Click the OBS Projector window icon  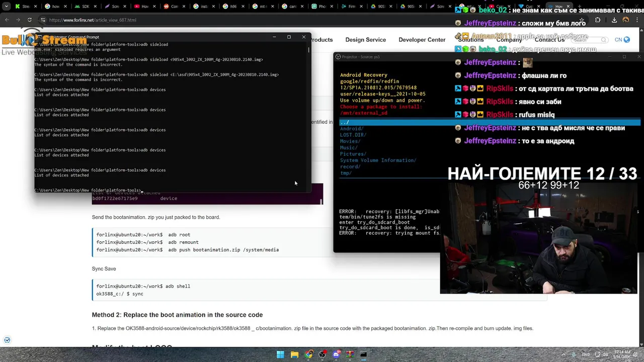point(338,57)
